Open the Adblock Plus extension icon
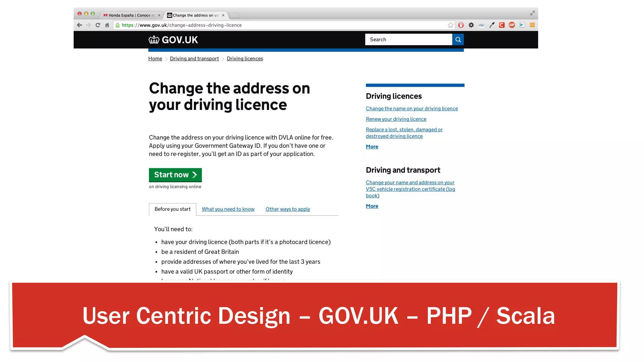The height and width of the screenshot is (362, 644). (512, 25)
